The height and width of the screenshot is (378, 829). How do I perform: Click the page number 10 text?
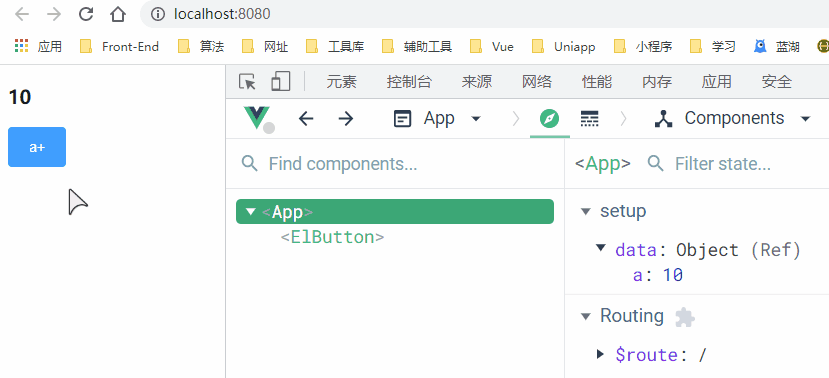pos(20,97)
